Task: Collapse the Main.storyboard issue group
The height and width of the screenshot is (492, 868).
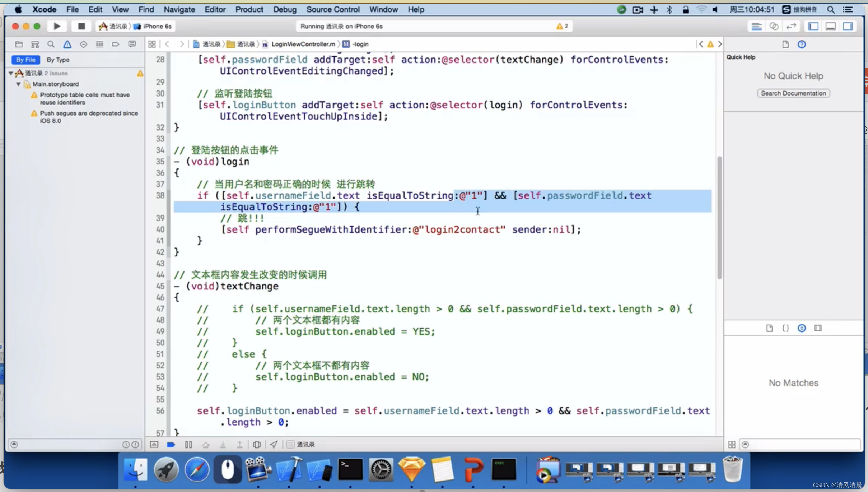Action: [18, 84]
